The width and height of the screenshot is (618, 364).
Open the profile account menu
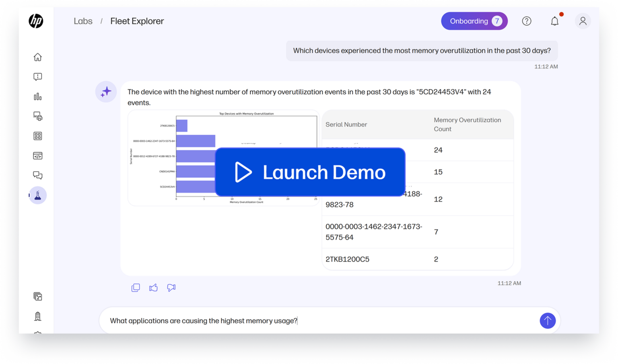pyautogui.click(x=583, y=21)
